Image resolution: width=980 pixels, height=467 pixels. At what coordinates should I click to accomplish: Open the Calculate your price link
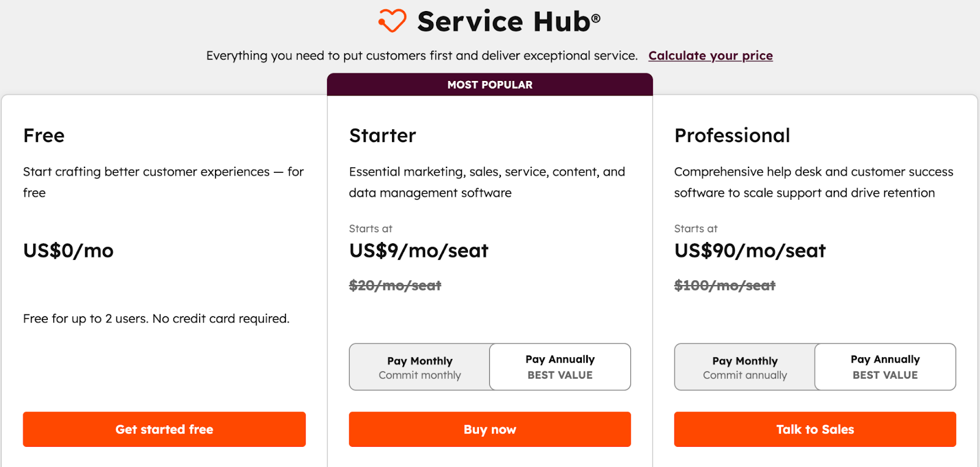(x=710, y=56)
